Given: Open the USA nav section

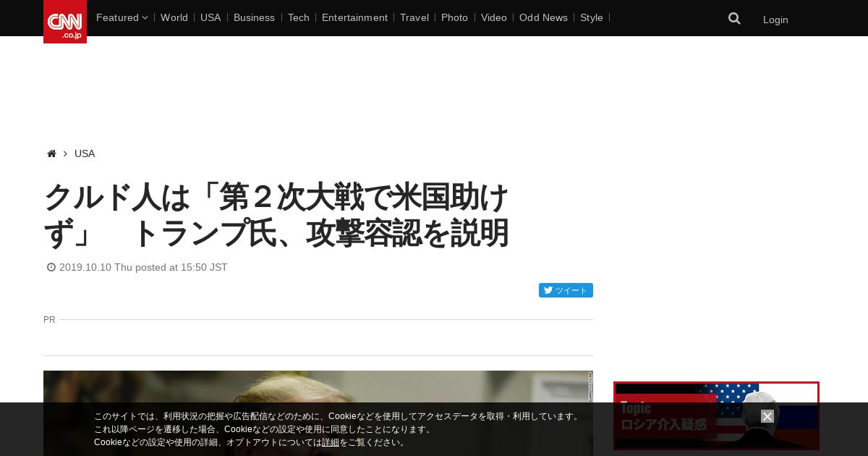Looking at the screenshot, I should point(210,17).
